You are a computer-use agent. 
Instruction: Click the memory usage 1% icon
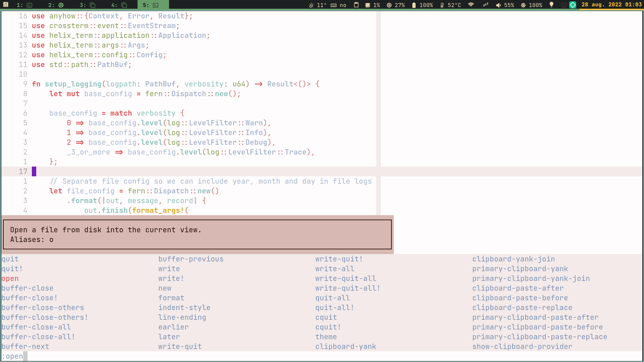point(368,5)
